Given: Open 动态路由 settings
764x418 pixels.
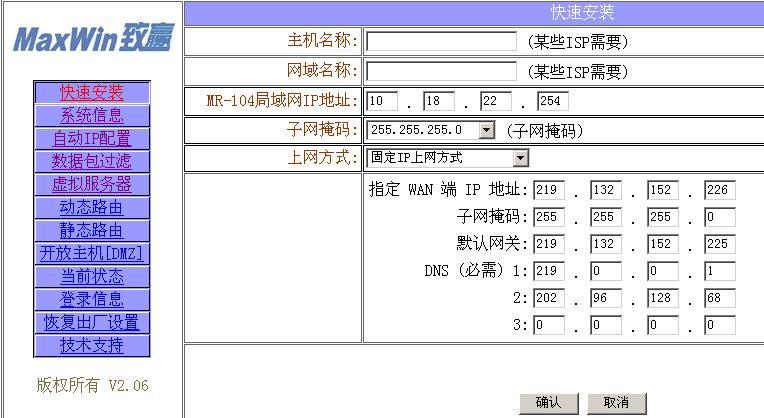Looking at the screenshot, I should [91, 207].
